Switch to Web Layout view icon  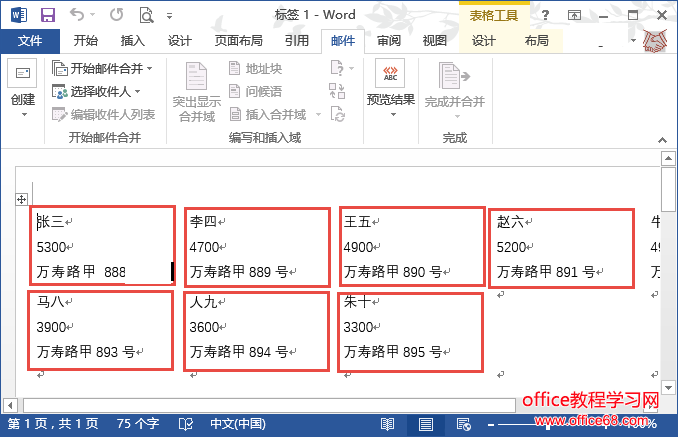tap(464, 424)
